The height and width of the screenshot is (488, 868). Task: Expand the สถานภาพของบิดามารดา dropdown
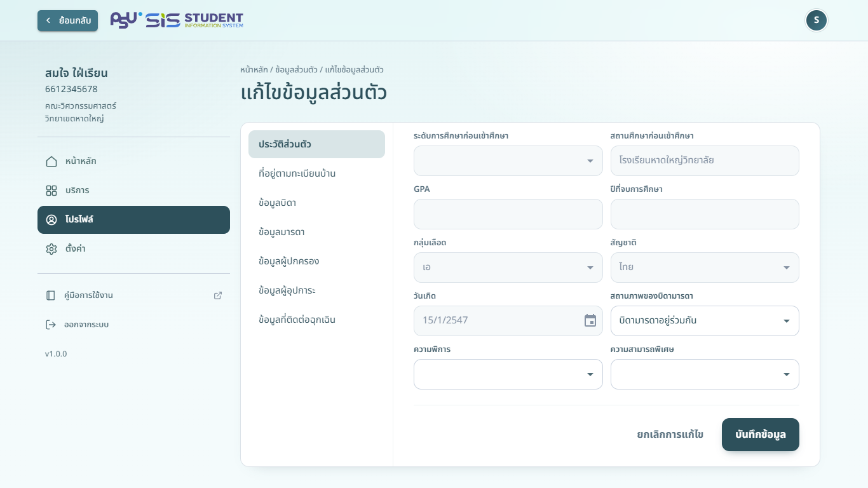pyautogui.click(x=705, y=321)
